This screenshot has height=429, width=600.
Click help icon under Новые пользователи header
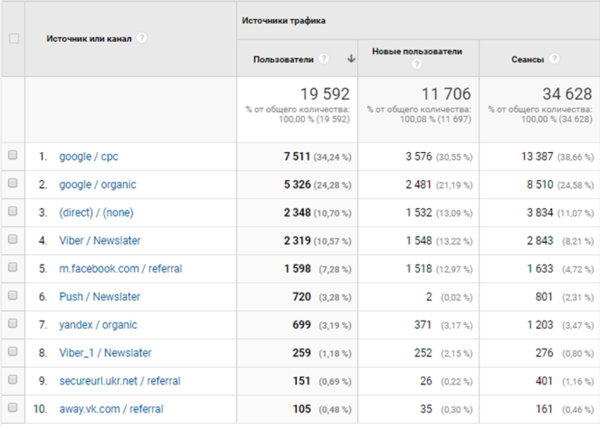pyautogui.click(x=417, y=64)
